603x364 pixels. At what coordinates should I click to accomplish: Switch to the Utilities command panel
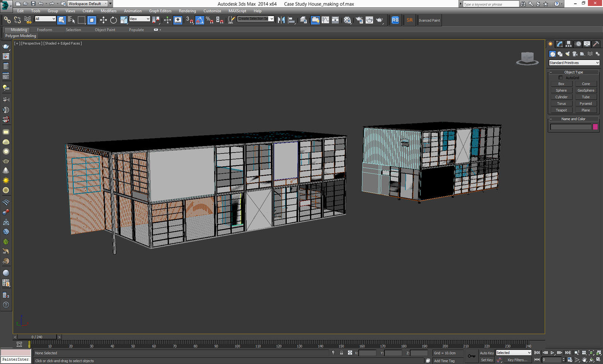(x=596, y=44)
